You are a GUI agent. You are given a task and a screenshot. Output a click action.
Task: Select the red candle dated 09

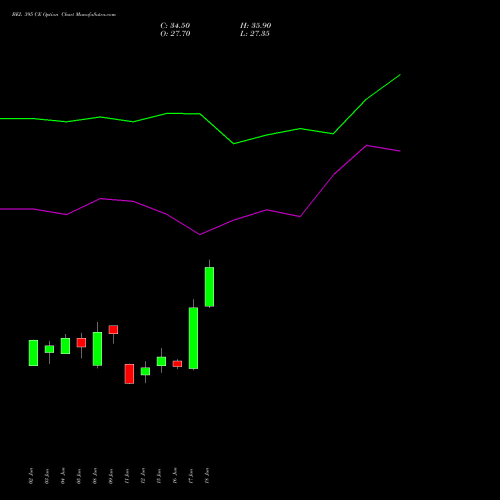[x=113, y=329]
